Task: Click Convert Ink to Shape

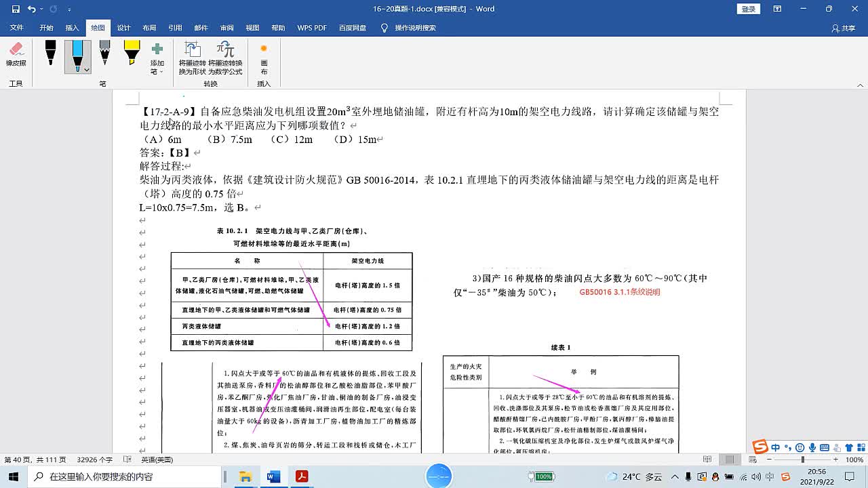Action: [192, 58]
